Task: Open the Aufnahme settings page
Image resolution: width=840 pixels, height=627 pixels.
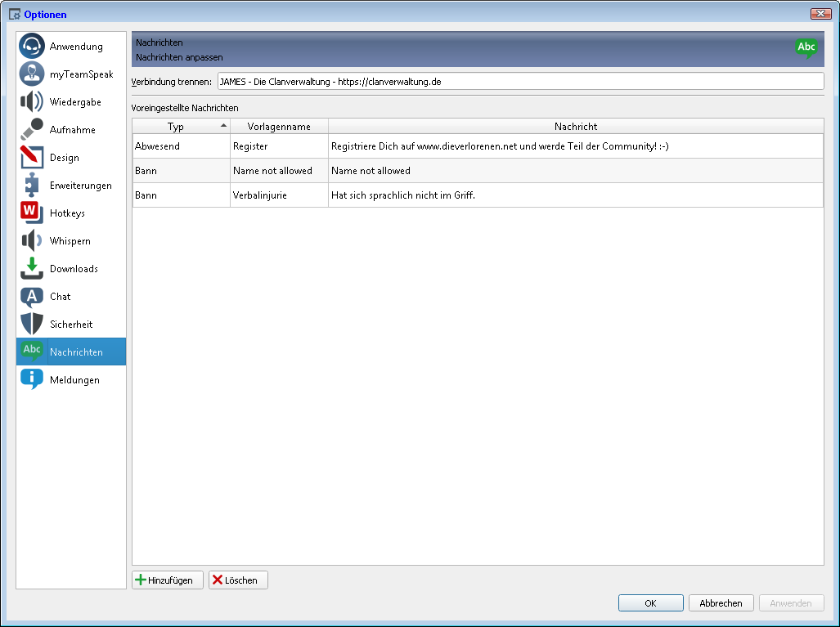Action: pos(71,130)
